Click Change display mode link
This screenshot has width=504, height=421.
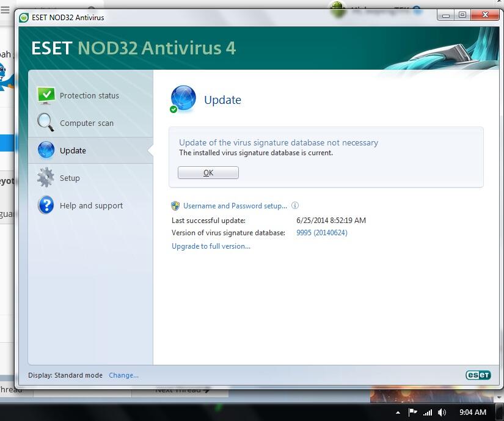124,375
